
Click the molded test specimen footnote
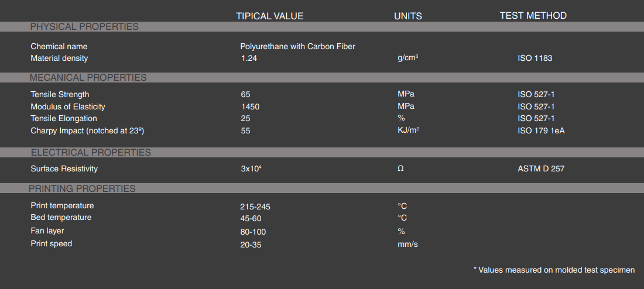pos(554,270)
